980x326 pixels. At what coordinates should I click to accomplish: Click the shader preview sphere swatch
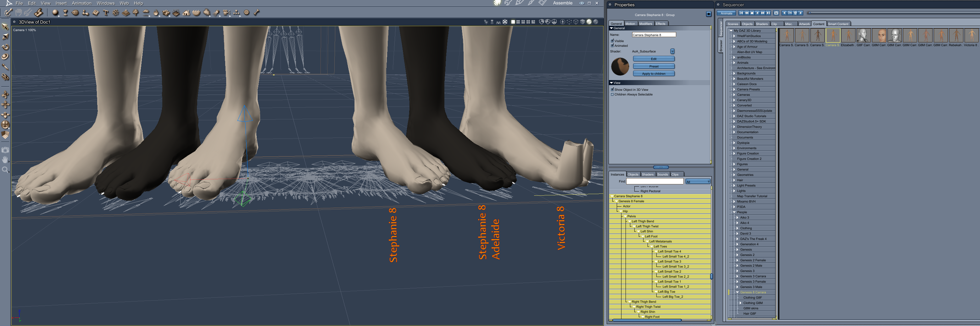pos(621,66)
